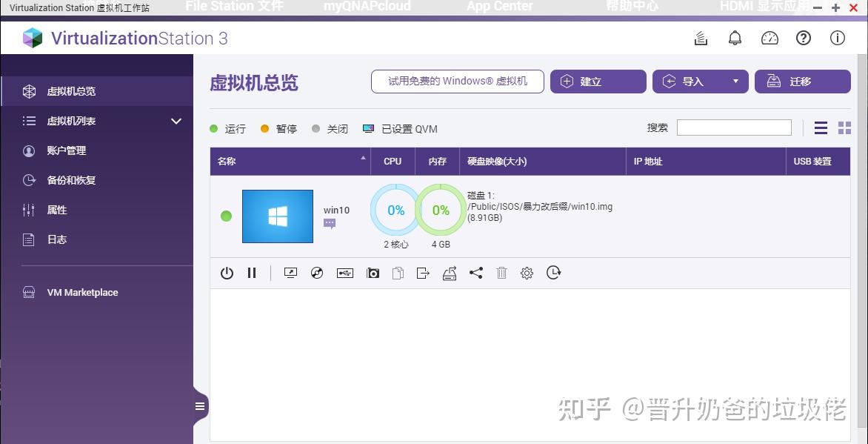The width and height of the screenshot is (868, 444).
Task: Pause the win10 virtual machine
Action: click(x=252, y=273)
